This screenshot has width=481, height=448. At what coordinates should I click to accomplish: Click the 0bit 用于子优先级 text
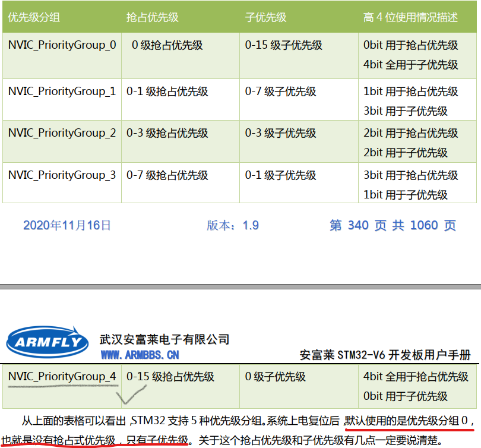[405, 396]
